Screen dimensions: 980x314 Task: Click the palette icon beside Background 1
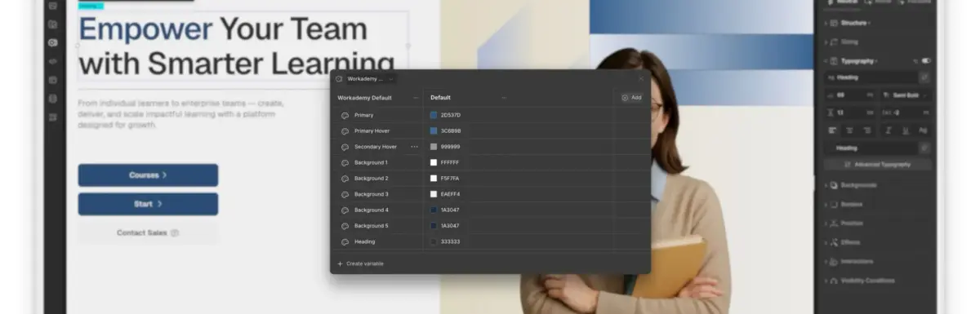coord(345,162)
